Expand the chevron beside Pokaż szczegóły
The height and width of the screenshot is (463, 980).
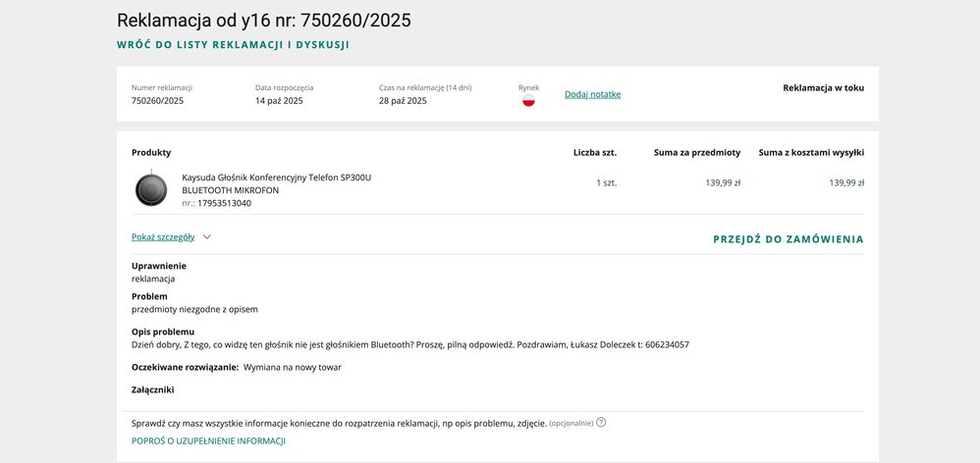click(207, 237)
